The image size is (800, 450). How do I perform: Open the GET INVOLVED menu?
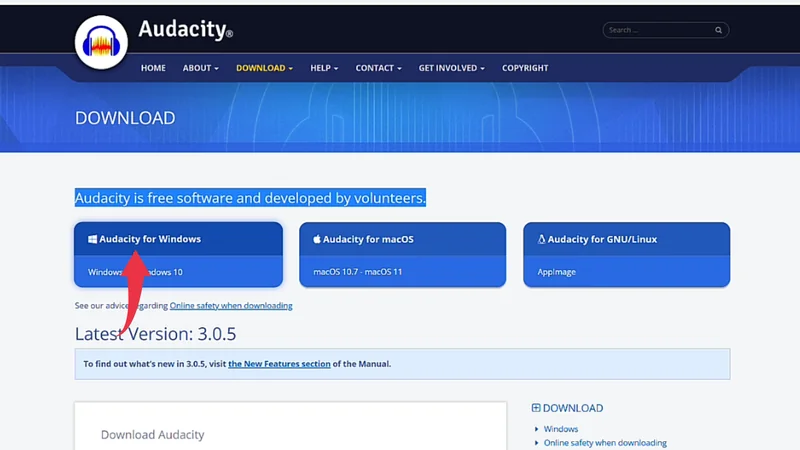tap(451, 68)
